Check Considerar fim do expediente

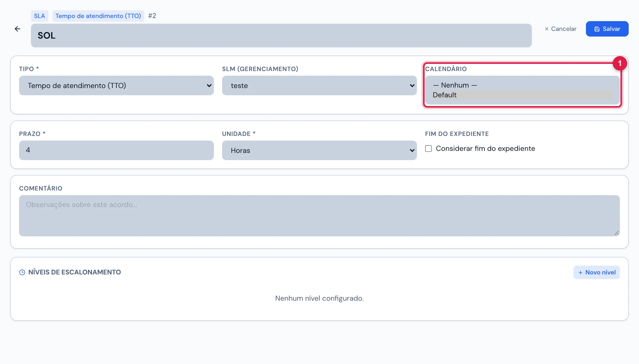pos(428,149)
